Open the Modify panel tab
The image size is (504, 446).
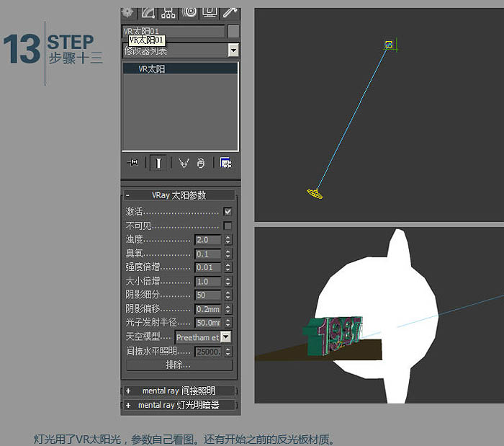[x=148, y=13]
